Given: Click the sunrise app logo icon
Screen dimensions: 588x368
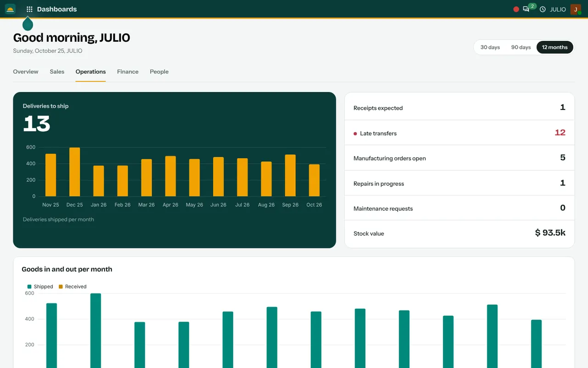Looking at the screenshot, I should point(10,9).
